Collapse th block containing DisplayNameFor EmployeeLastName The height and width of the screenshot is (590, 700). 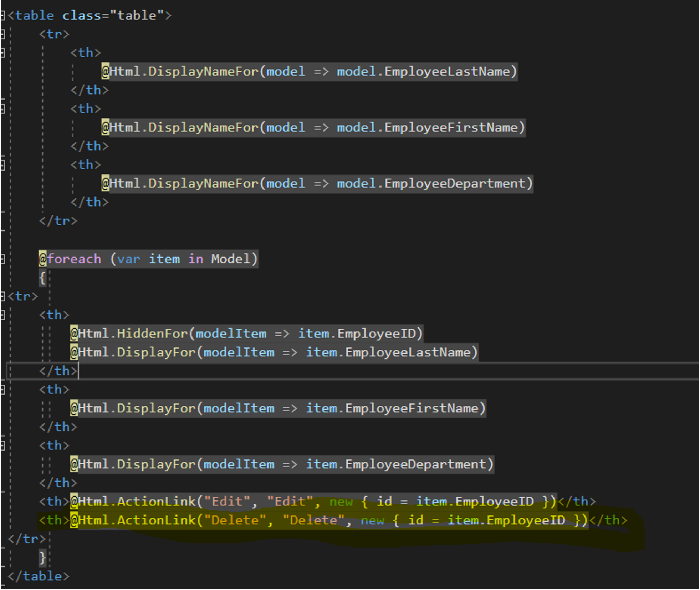[3, 53]
